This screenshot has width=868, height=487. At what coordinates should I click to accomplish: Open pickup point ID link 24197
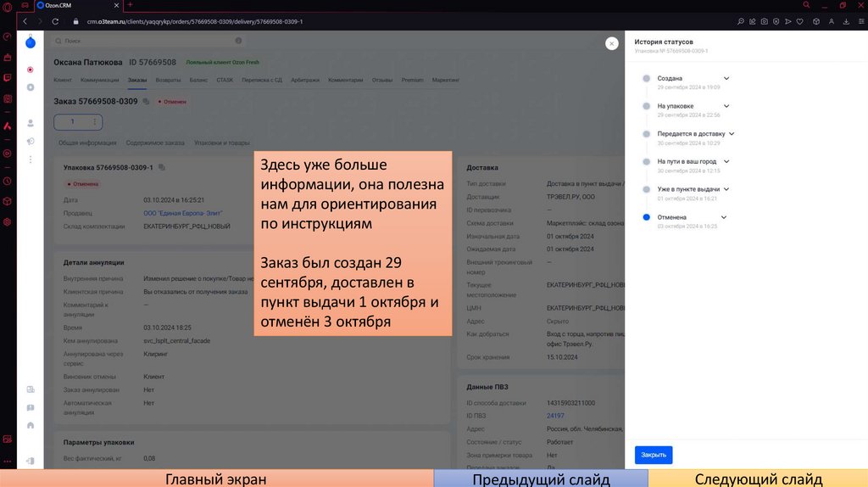click(555, 416)
